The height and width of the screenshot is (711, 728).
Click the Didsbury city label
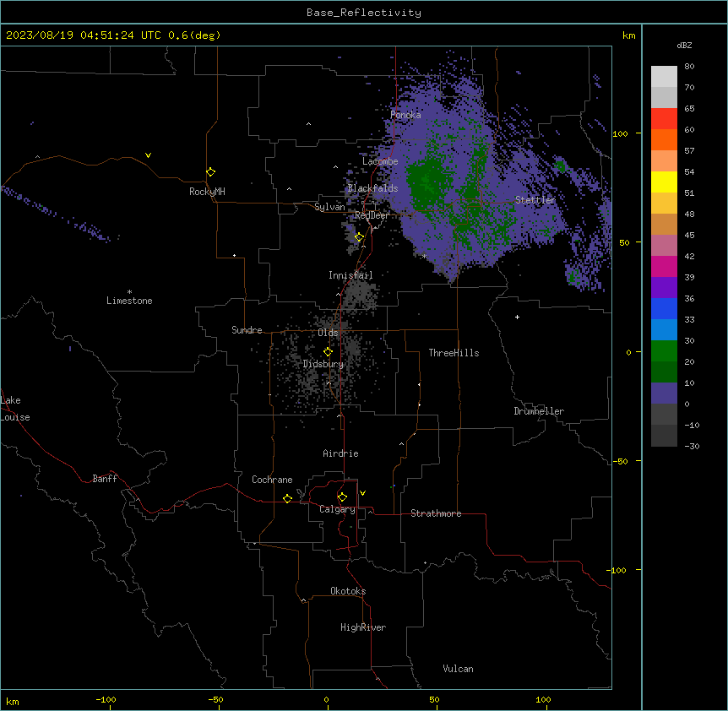tap(323, 364)
